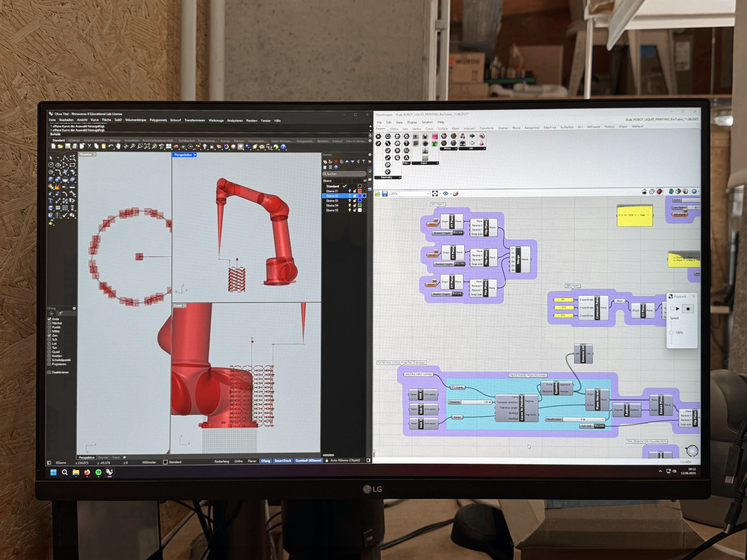747x560 pixels.
Task: Click the eye preview icon in Grasshopper toolbar
Action: (446, 194)
